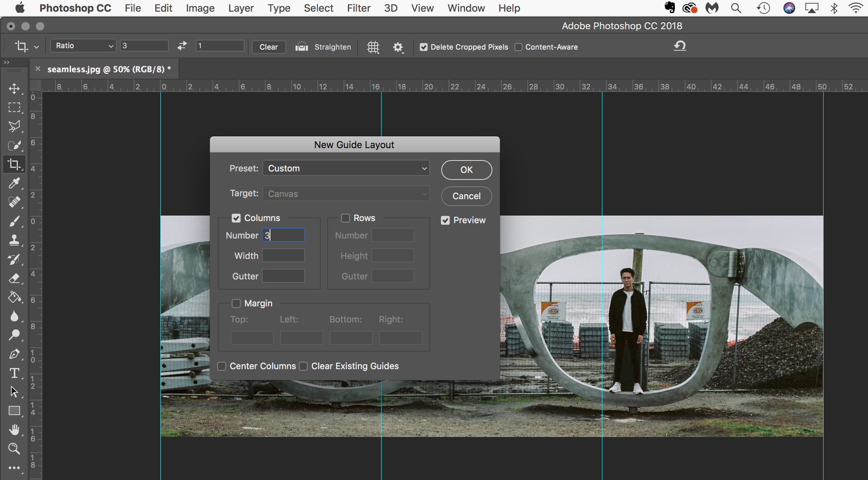Click the swap width and height arrows
868x480 pixels.
tap(182, 46)
